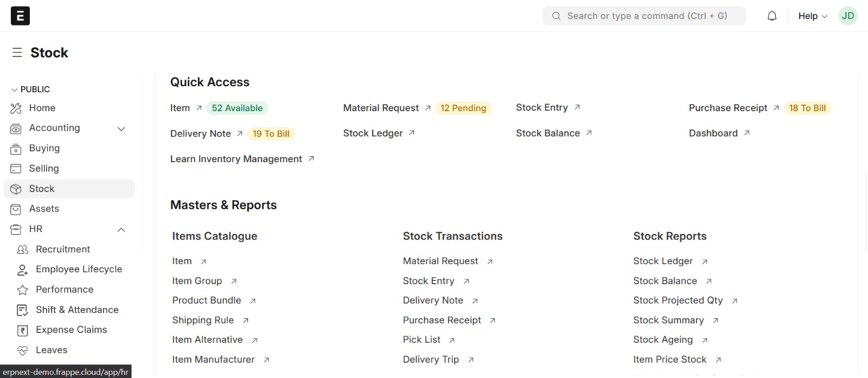The height and width of the screenshot is (378, 868).
Task: Click the Buying module icon
Action: click(x=16, y=149)
